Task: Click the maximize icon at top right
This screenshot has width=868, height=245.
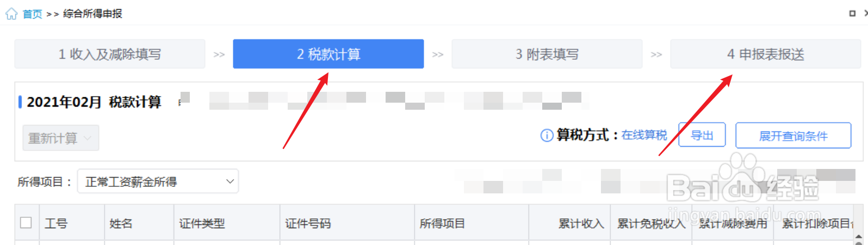Action: pos(852,14)
